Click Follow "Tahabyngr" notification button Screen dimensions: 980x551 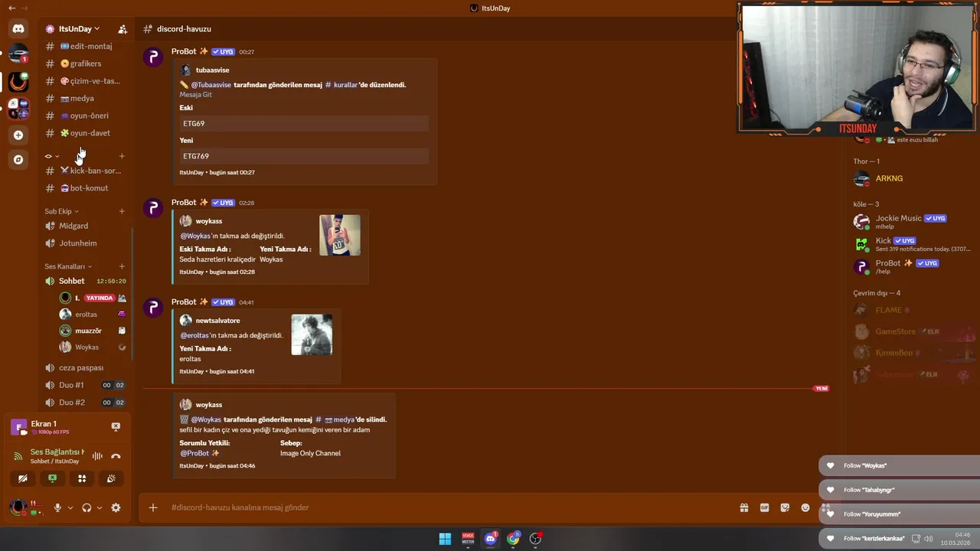click(x=899, y=490)
